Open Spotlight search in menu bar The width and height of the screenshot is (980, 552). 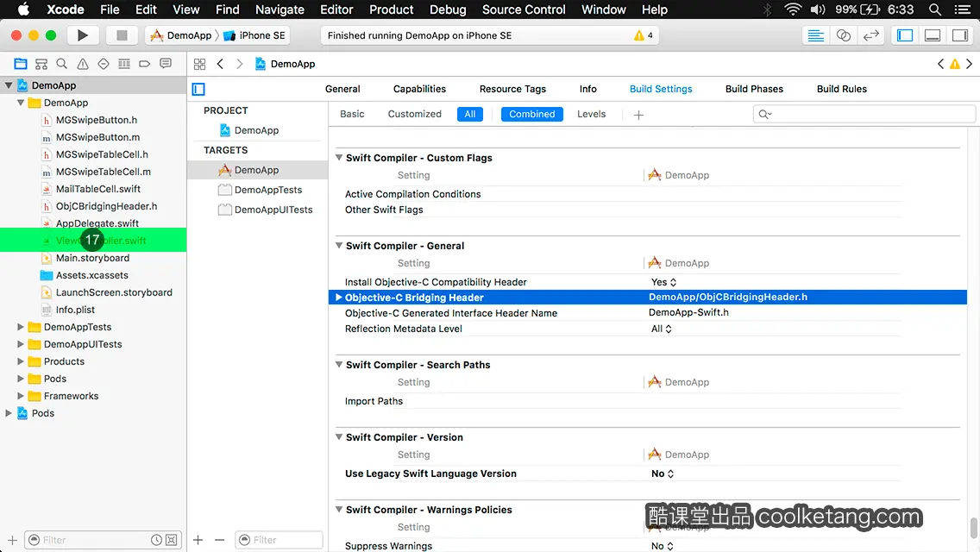[x=935, y=9]
